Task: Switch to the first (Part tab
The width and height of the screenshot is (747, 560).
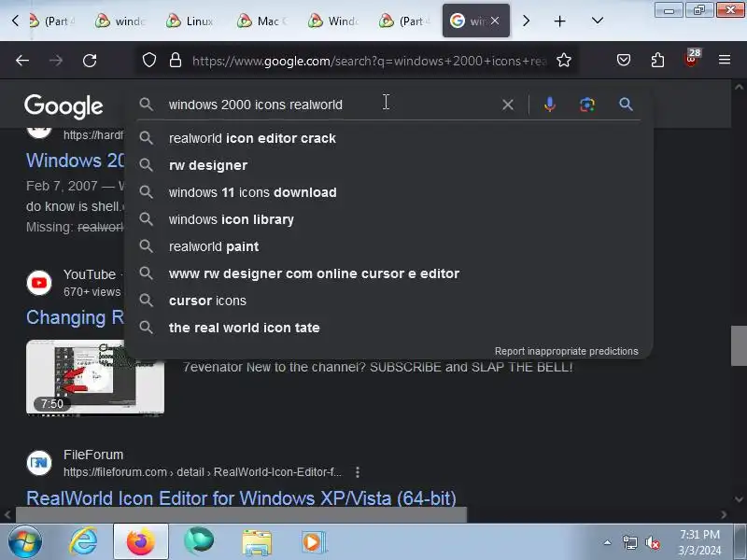Action: (x=52, y=21)
